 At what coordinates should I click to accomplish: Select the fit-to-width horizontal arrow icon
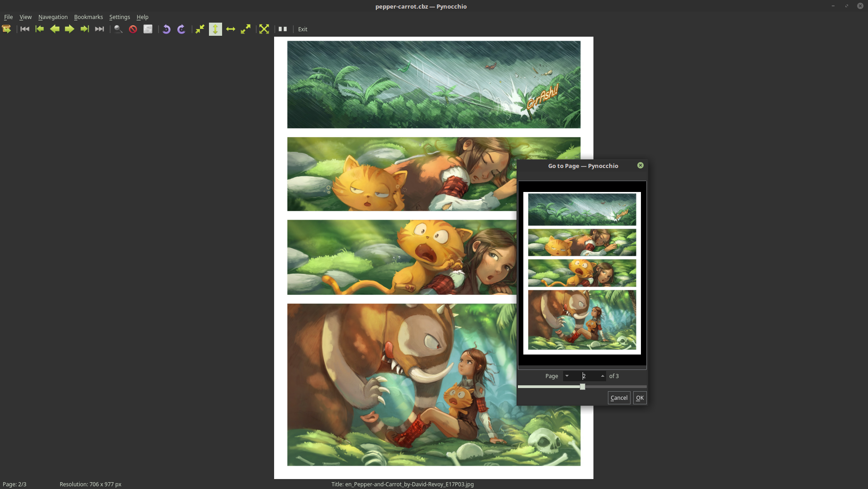[231, 29]
